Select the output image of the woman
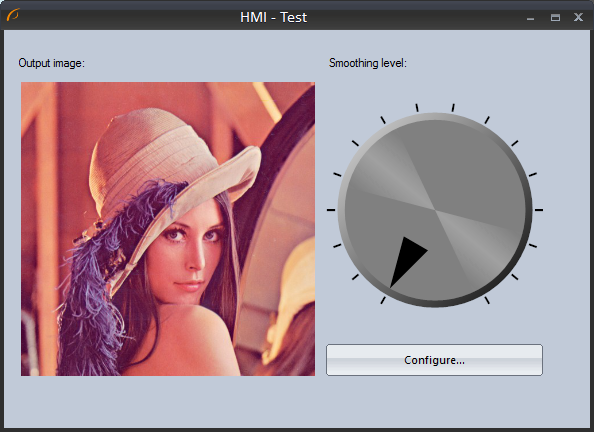 (x=168, y=229)
